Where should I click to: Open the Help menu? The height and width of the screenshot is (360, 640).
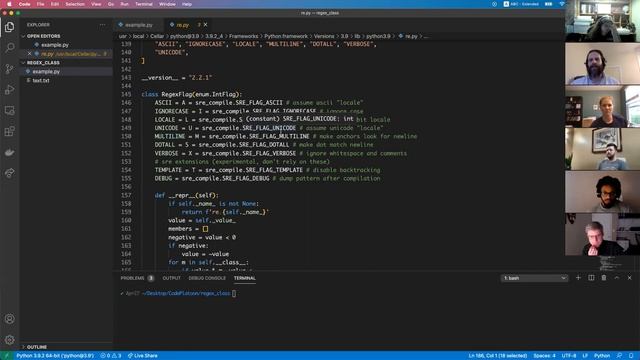point(187,4)
